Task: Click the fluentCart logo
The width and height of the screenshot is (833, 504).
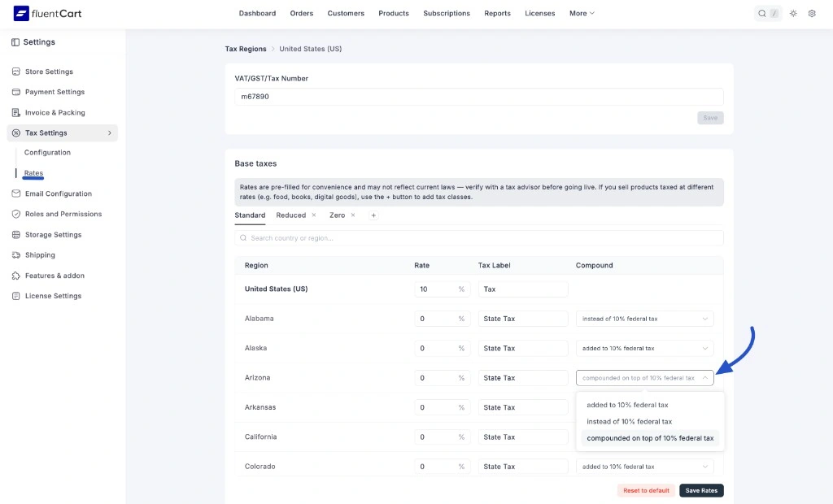Action: 47,13
